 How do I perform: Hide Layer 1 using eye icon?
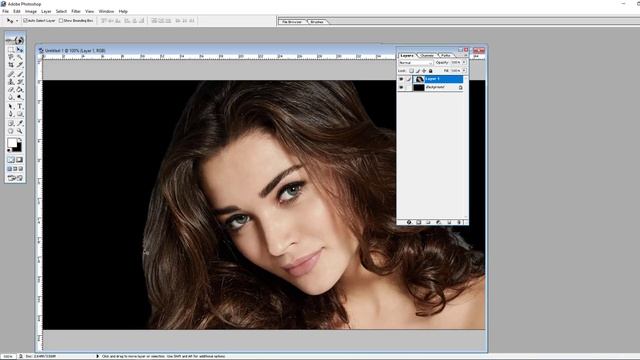pos(401,79)
